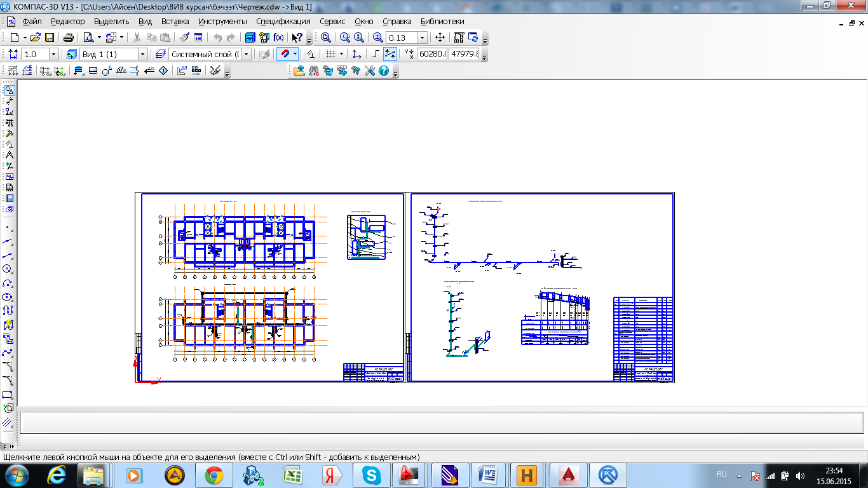Open the Библиотеки menu

[442, 21]
